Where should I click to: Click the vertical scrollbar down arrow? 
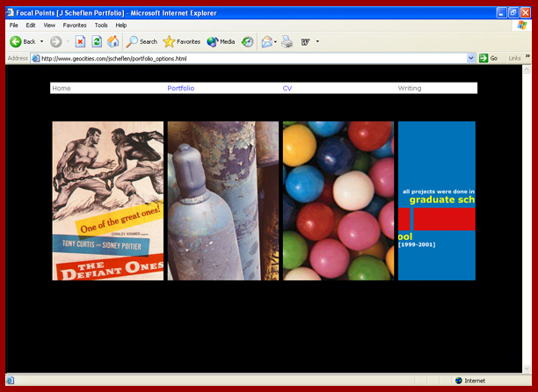coord(527,368)
